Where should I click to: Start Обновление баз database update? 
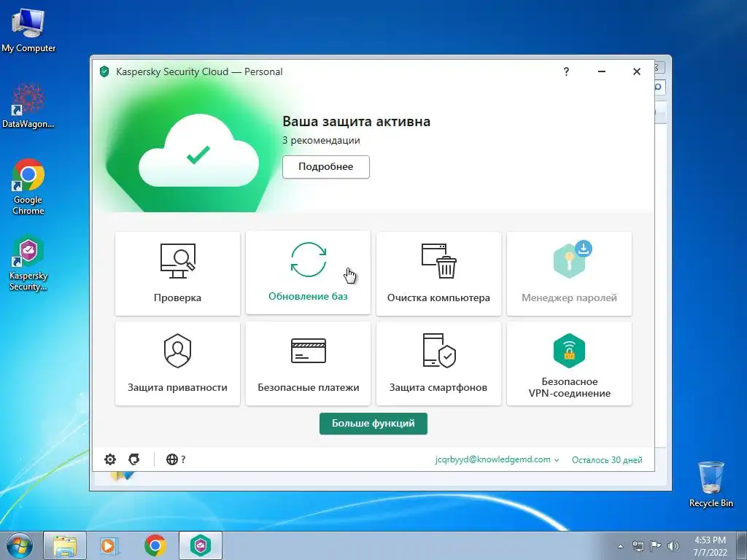coord(308,273)
